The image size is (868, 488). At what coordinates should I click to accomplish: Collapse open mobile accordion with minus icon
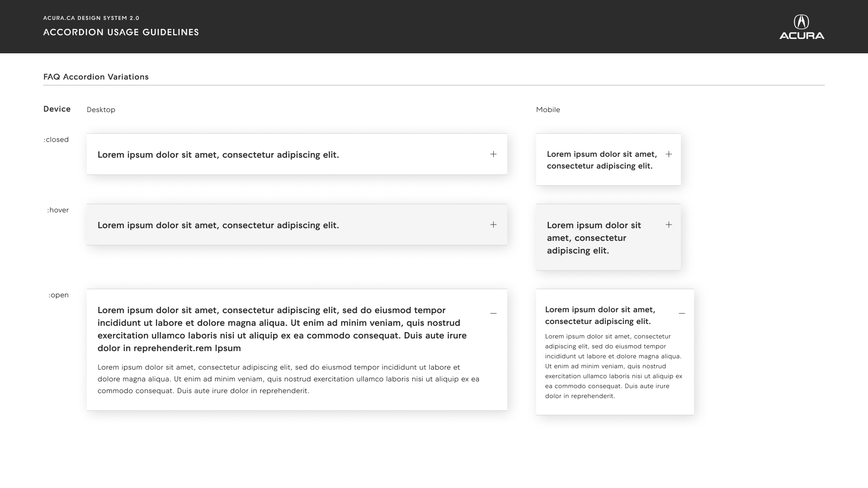click(682, 313)
